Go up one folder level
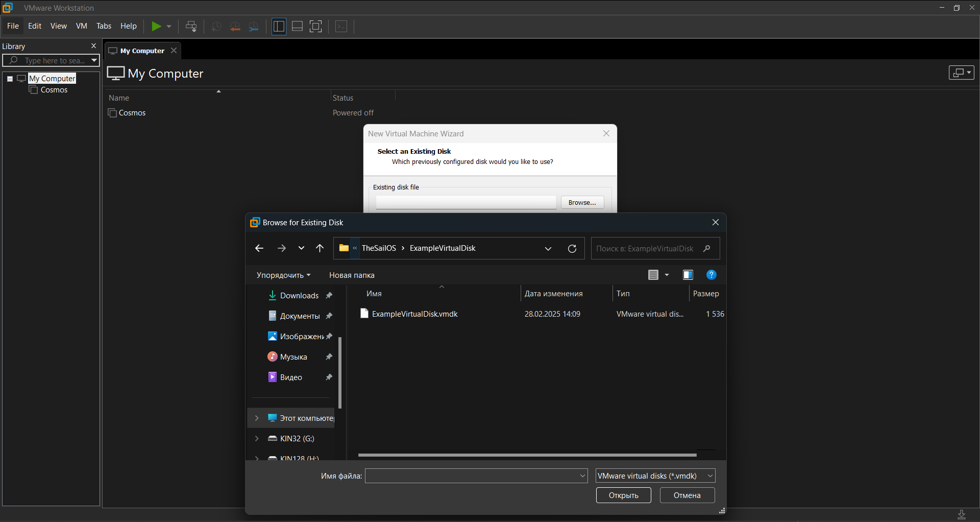980x522 pixels. click(320, 248)
